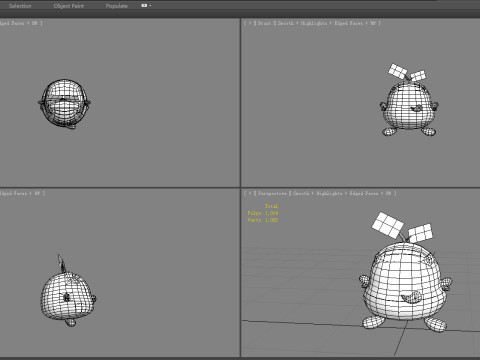Screen dimensions: 480x360
Task: Open the Selection ribbon tab
Action: click(20, 6)
